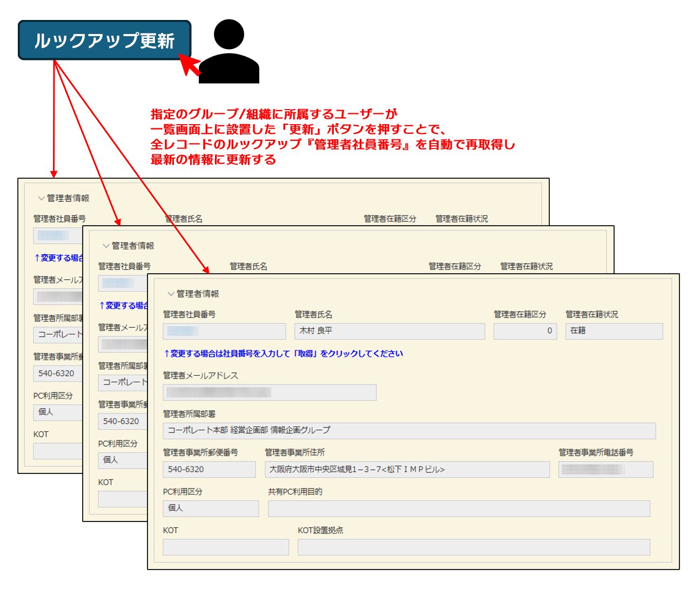Collapse 管理者情報 section in the middle panel

pyautogui.click(x=106, y=246)
